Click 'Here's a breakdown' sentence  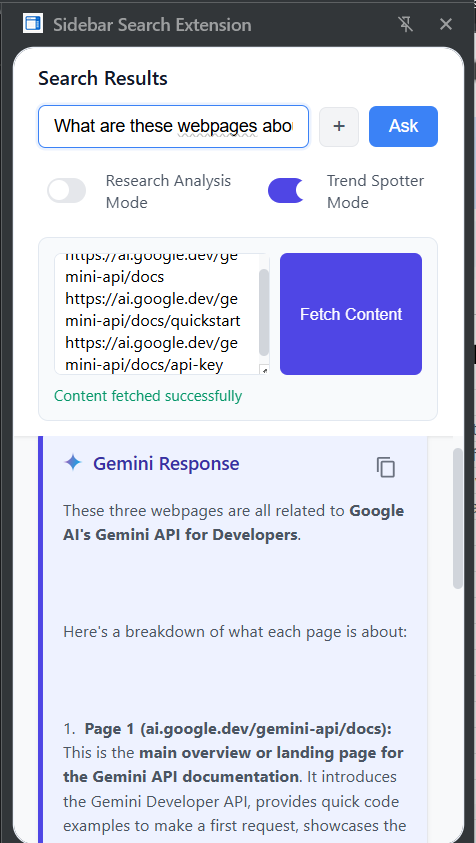click(235, 631)
